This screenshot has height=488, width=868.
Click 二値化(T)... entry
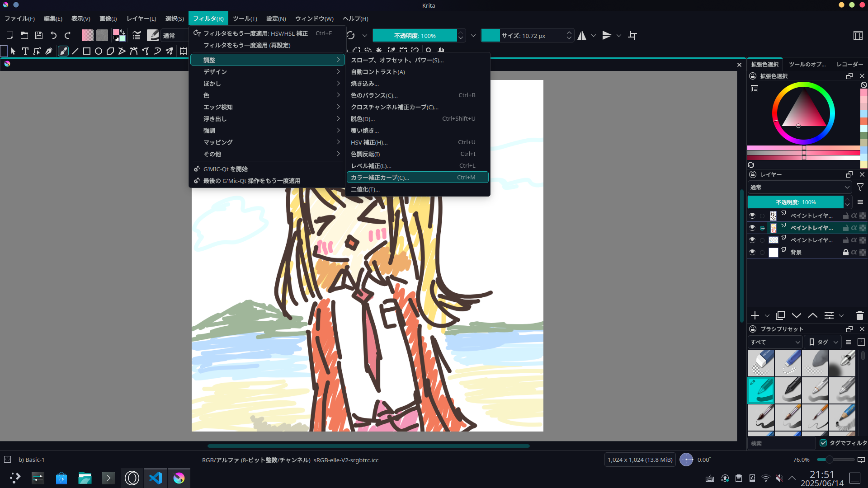(417, 189)
